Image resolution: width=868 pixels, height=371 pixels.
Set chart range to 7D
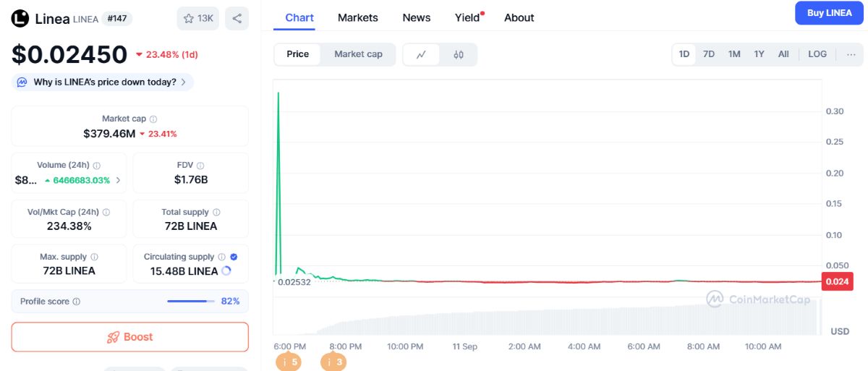(709, 54)
